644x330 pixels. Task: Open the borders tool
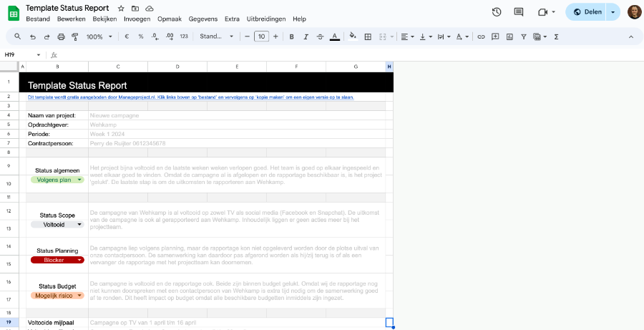[368, 37]
